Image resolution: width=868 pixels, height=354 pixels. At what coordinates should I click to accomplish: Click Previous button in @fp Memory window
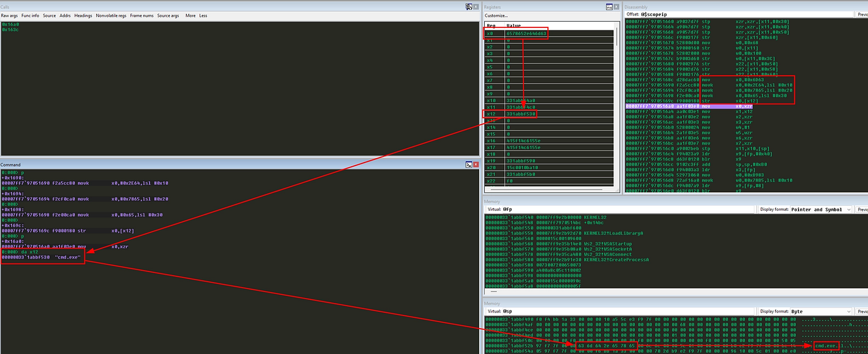(863, 210)
